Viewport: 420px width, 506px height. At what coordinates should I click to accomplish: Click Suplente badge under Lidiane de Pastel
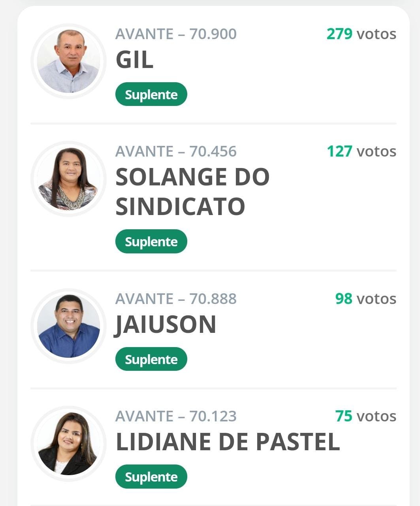tap(151, 477)
